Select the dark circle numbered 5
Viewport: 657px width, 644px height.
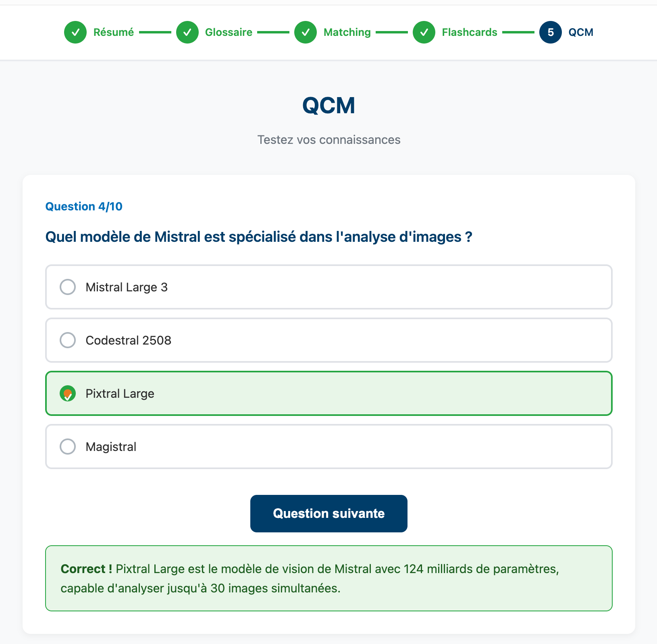[x=550, y=32]
